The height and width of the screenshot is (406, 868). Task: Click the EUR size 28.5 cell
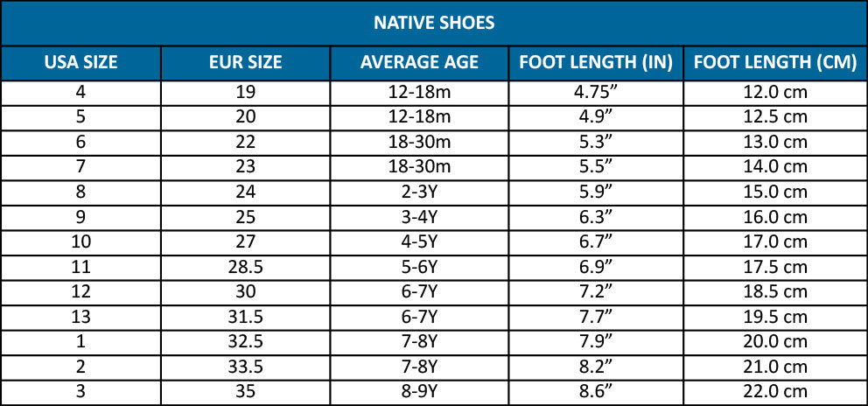point(246,267)
